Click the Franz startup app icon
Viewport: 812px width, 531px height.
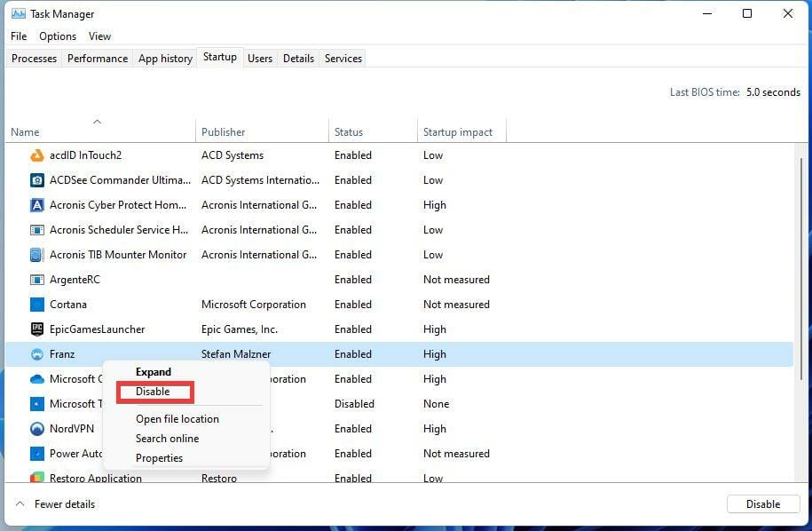point(37,353)
